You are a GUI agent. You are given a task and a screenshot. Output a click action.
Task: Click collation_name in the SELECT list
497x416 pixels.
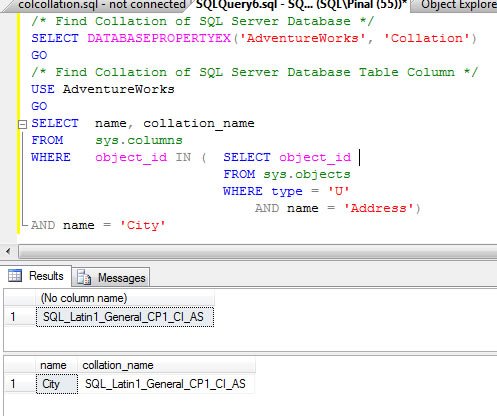pos(199,123)
